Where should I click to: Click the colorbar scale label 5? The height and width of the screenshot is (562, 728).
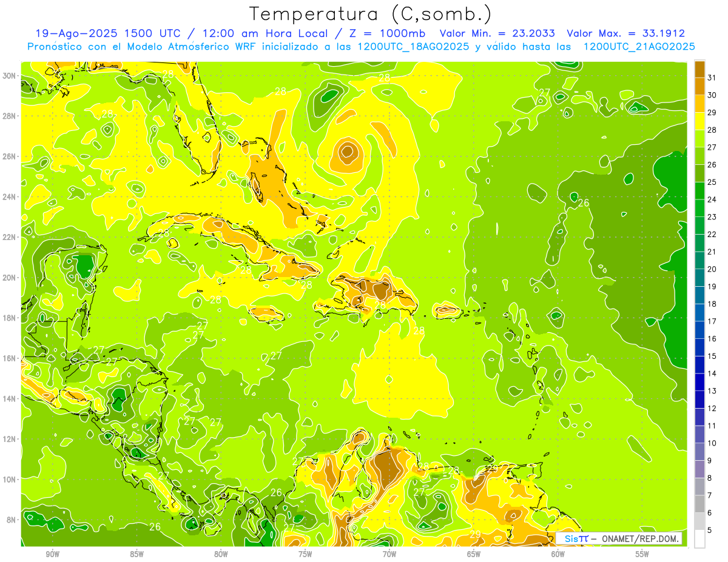tap(710, 530)
